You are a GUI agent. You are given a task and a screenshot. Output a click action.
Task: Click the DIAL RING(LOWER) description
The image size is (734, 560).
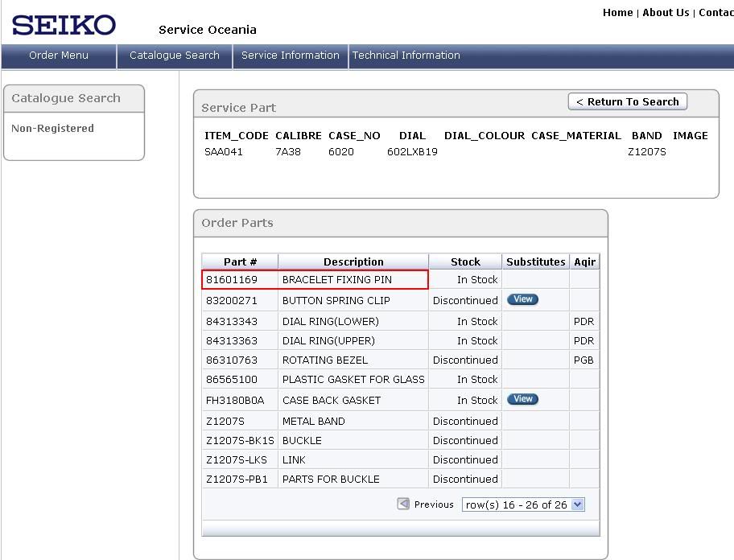click(x=331, y=321)
